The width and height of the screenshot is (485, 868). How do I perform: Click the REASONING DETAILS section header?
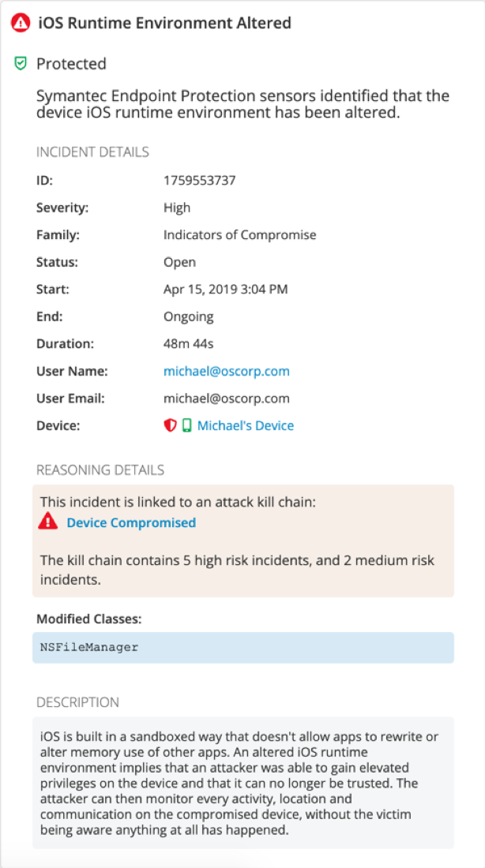(100, 470)
